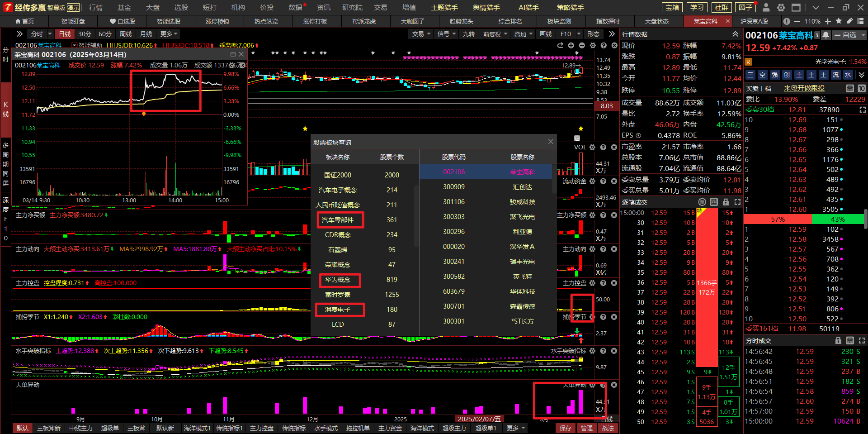This screenshot has height=434, width=868.
Task: Click the F10 button in chart toolbar
Action: pyautogui.click(x=566, y=34)
